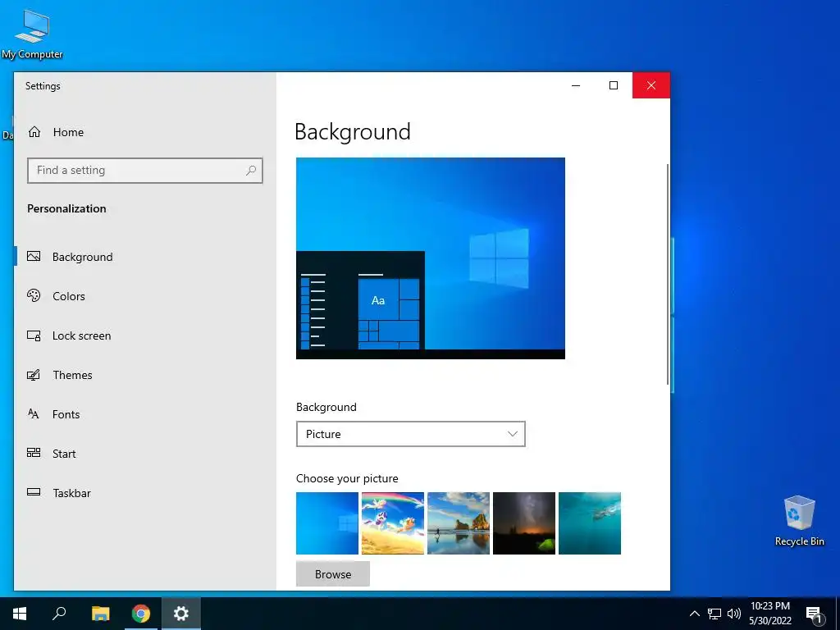Choose the underwater swimmer wallpaper thumbnail
The height and width of the screenshot is (630, 840).
(x=590, y=523)
